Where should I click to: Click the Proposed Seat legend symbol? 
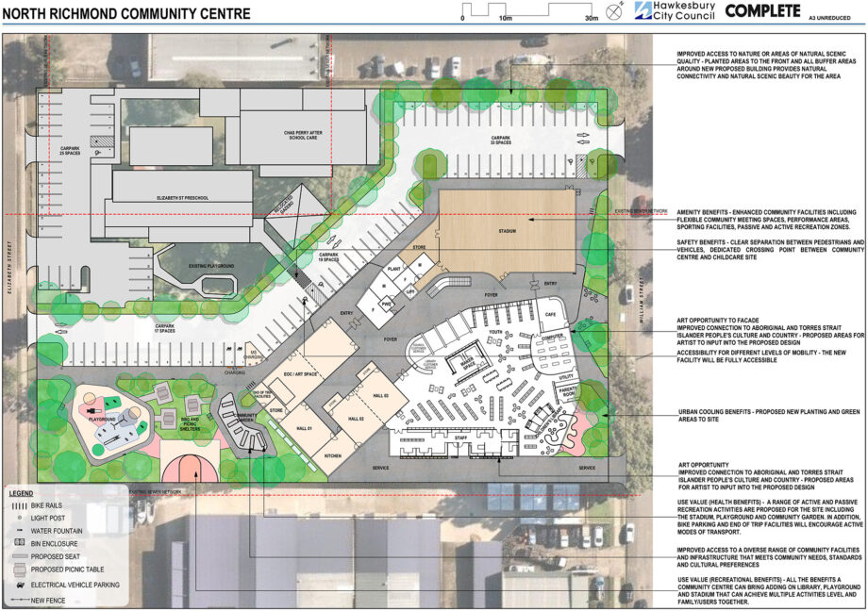19,554
